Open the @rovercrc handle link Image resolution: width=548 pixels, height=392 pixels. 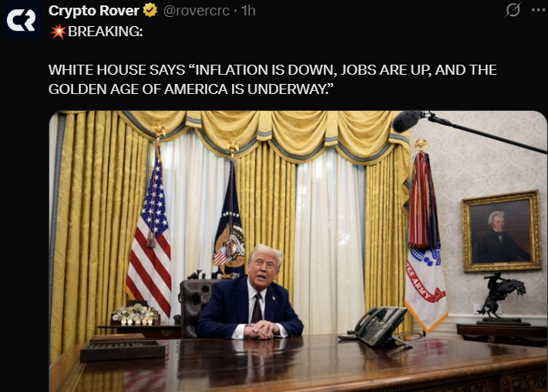(x=196, y=11)
